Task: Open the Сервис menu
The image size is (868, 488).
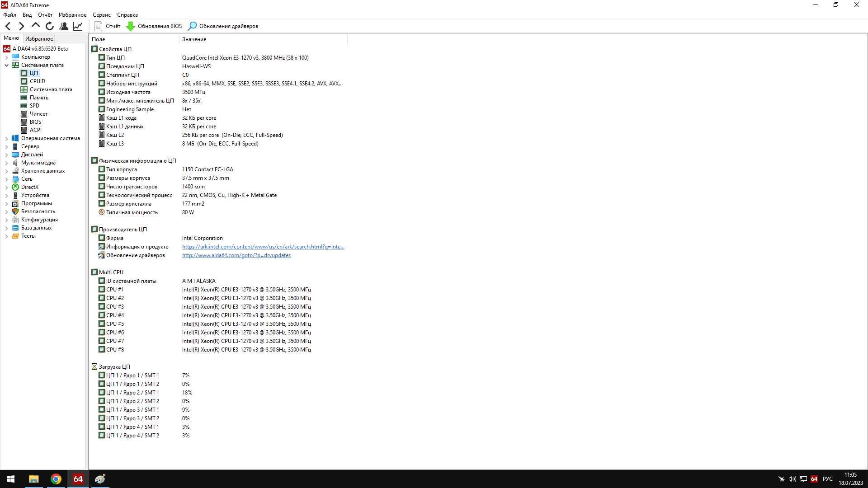Action: (102, 15)
